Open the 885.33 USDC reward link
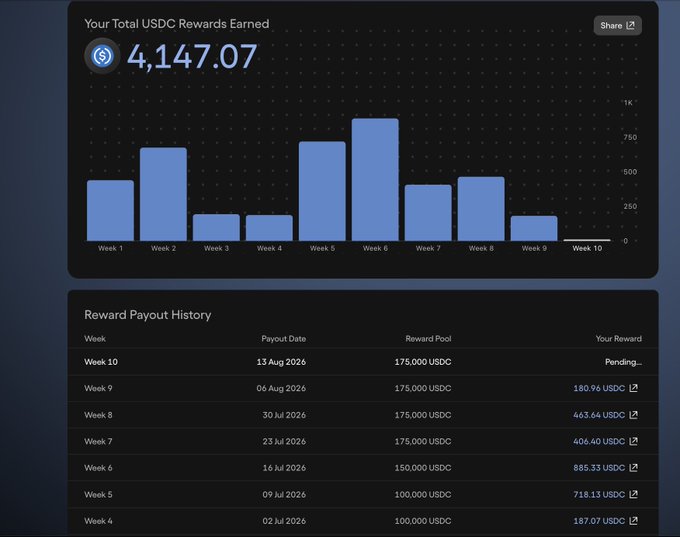Screen dimensions: 680x537 599,468
